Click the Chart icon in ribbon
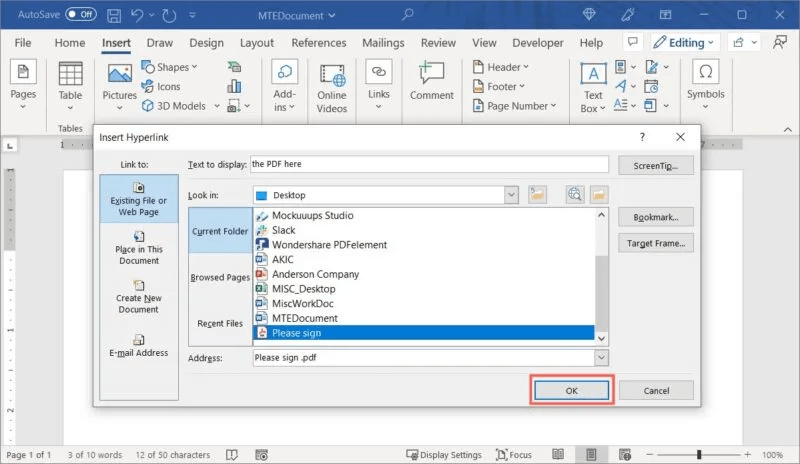Image resolution: width=800 pixels, height=464 pixels. 234,86
